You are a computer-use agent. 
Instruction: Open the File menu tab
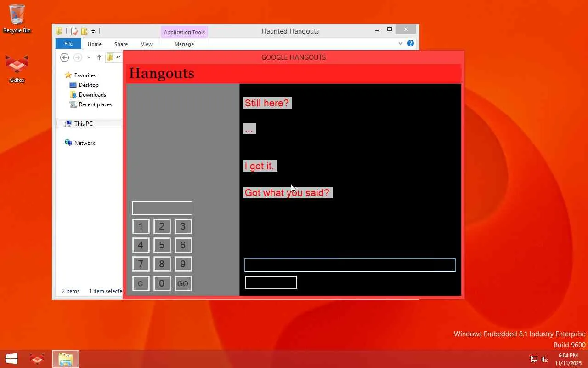tap(68, 44)
